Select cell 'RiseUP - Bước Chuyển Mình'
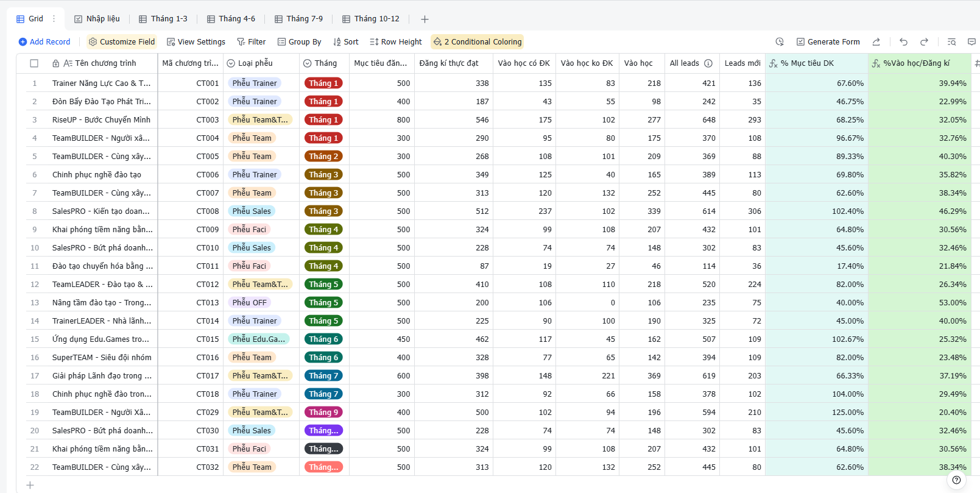 tap(101, 120)
